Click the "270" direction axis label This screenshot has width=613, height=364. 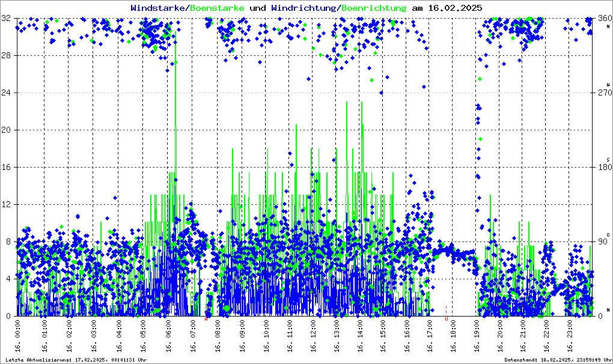pyautogui.click(x=605, y=93)
